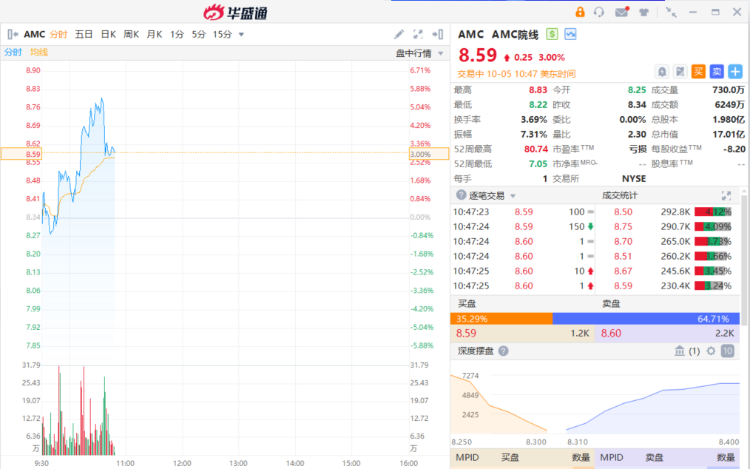The width and height of the screenshot is (750, 469).
Task: Click the 总市值 value 17.01亿
Action: click(728, 134)
